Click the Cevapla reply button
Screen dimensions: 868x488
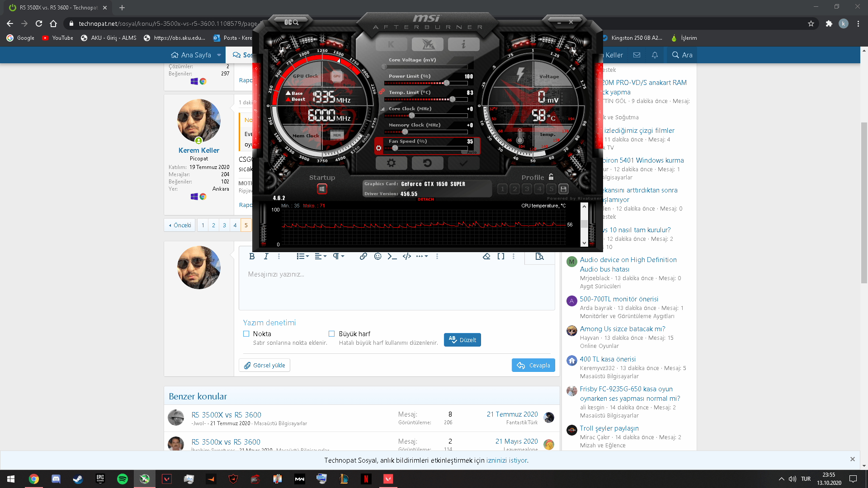(533, 365)
